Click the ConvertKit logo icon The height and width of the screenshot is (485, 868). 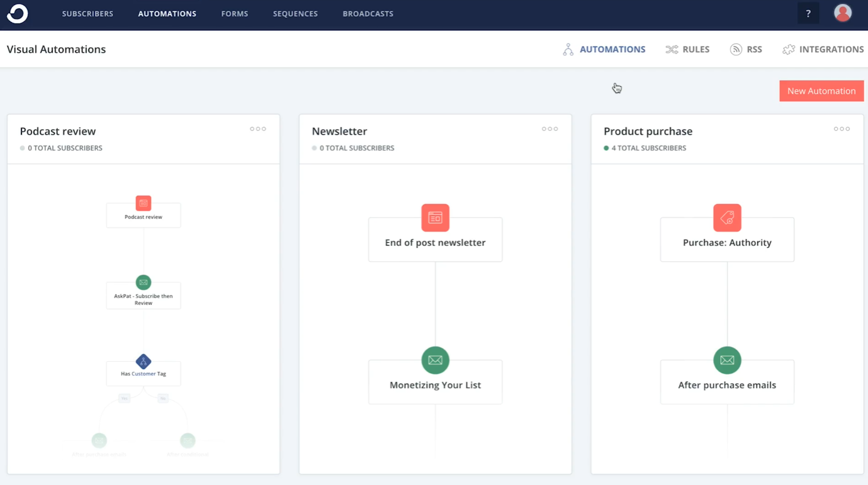(x=18, y=13)
